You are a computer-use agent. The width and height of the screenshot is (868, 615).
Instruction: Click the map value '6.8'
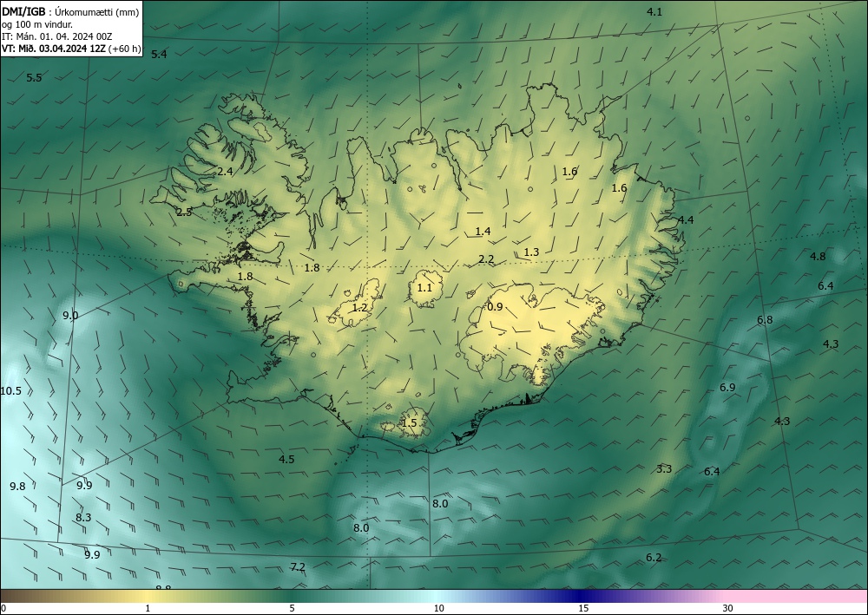(x=765, y=320)
